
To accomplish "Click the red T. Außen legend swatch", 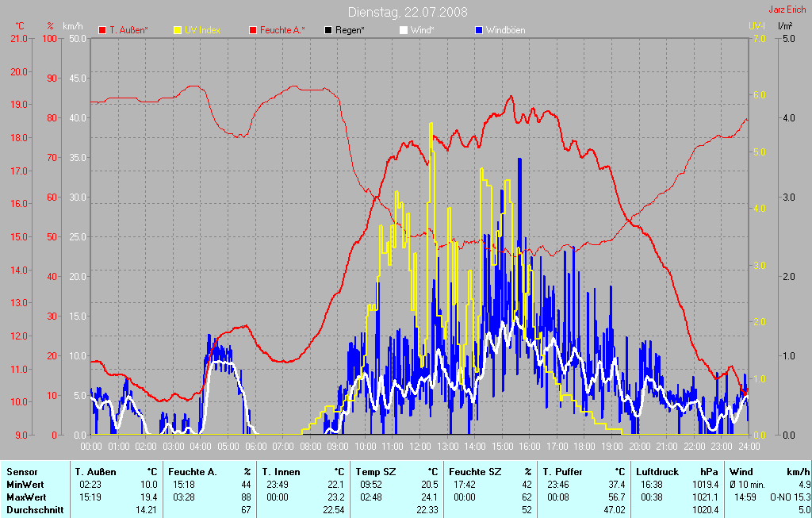I will coord(102,30).
